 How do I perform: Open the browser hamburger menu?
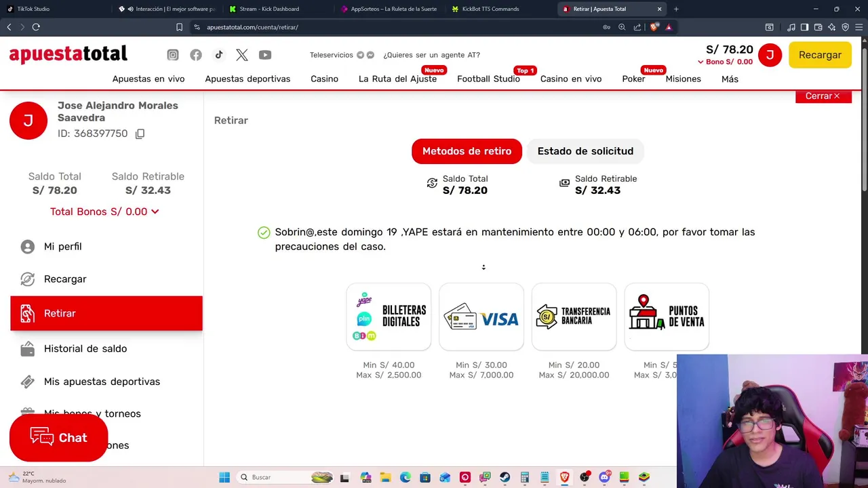pyautogui.click(x=859, y=27)
